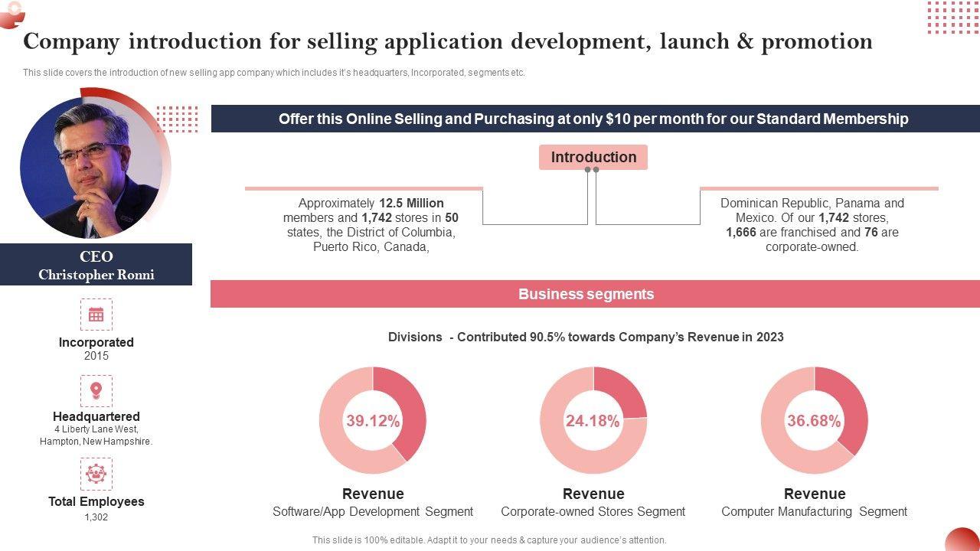Click Corporate-owned Stores Segment label

[x=593, y=511]
